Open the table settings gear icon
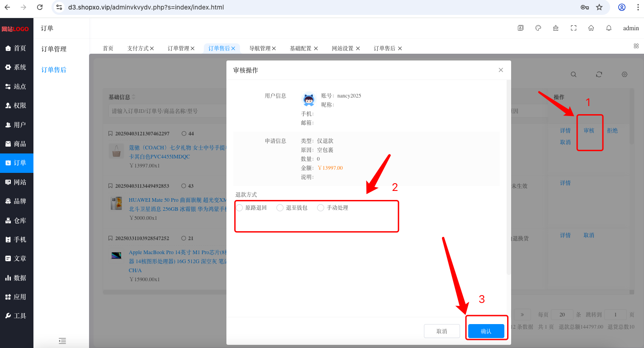This screenshot has width=644, height=348. pyautogui.click(x=625, y=74)
